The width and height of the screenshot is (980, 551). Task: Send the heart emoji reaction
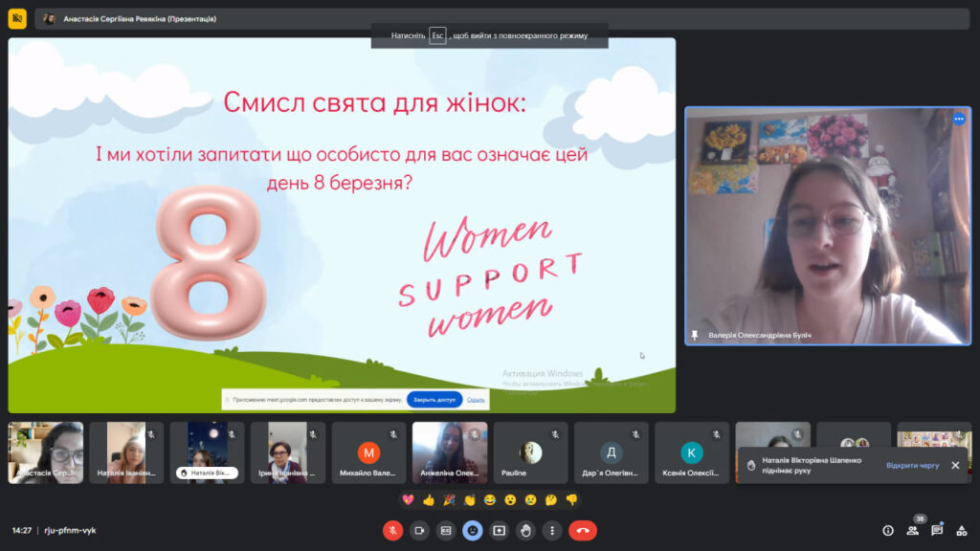(x=408, y=499)
